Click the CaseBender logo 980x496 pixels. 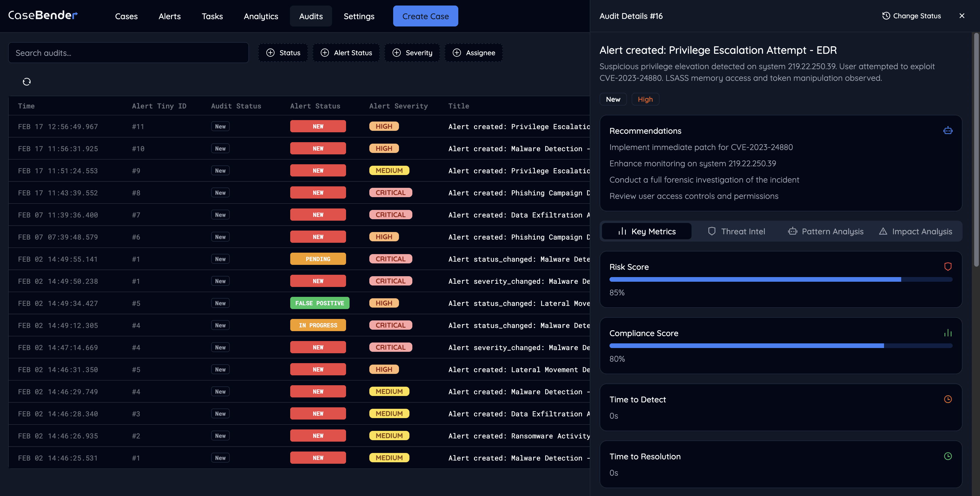tap(43, 15)
